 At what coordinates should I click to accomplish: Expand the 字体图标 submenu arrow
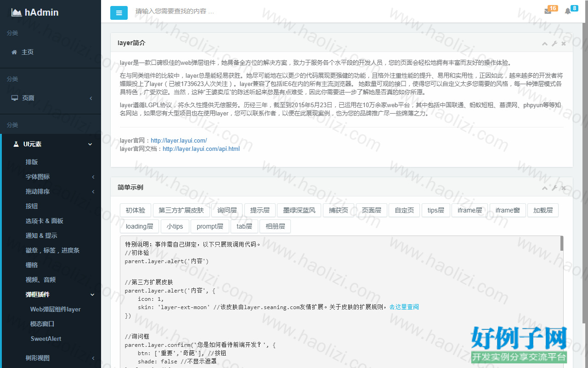pos(93,177)
